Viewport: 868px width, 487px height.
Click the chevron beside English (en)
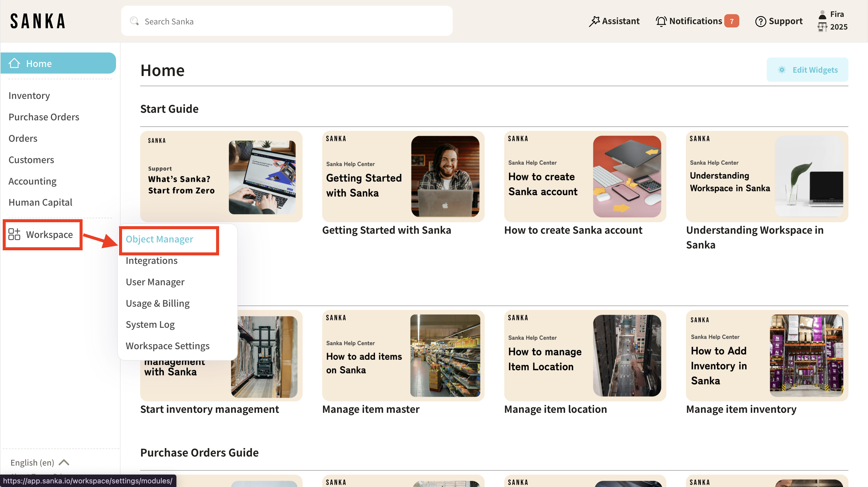click(x=64, y=462)
